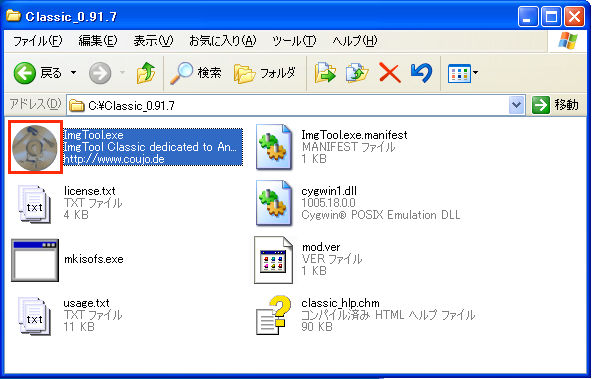Expand the address bar dropdown list
592x379 pixels.
[x=516, y=105]
